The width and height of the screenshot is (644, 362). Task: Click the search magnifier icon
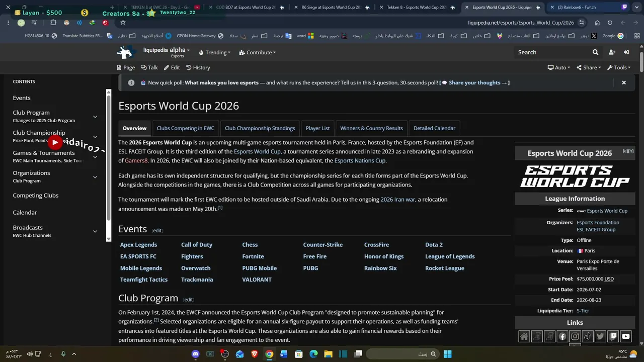click(x=595, y=52)
